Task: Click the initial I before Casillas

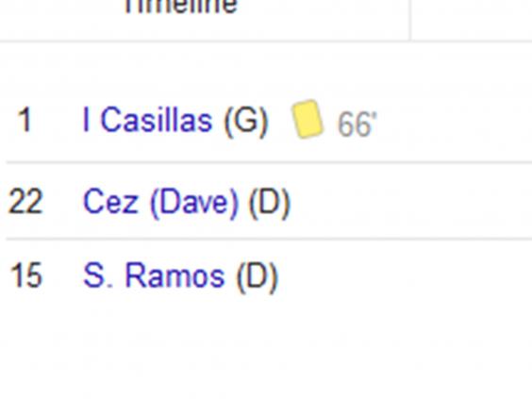Action: tap(86, 120)
